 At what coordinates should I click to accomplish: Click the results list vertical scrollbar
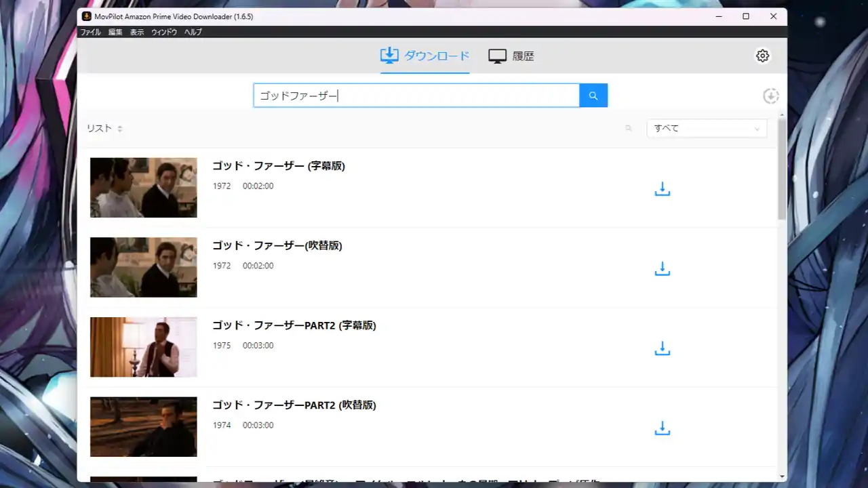(782, 169)
